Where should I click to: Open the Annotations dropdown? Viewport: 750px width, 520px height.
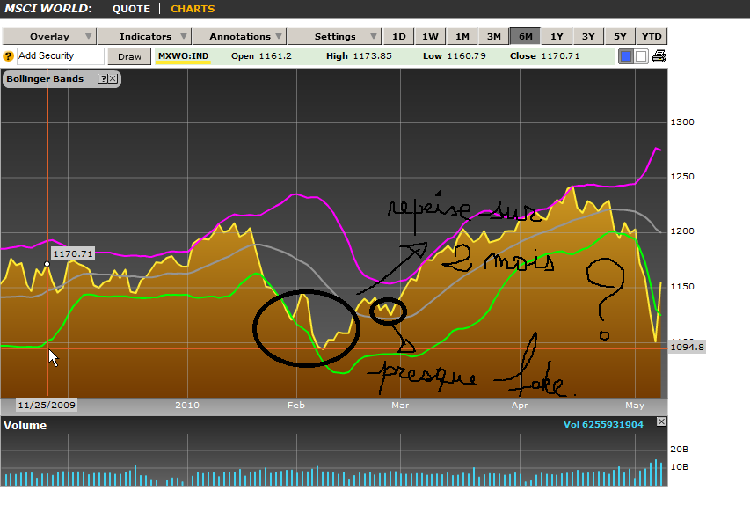[240, 36]
